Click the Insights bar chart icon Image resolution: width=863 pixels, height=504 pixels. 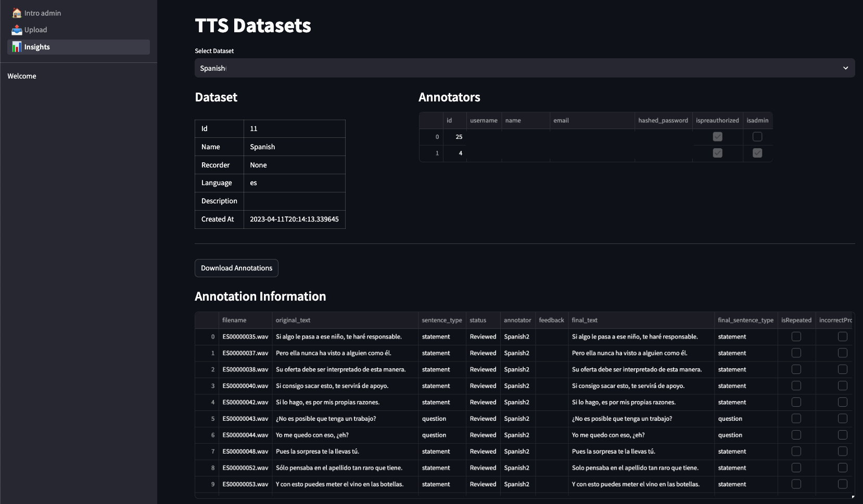click(x=17, y=47)
